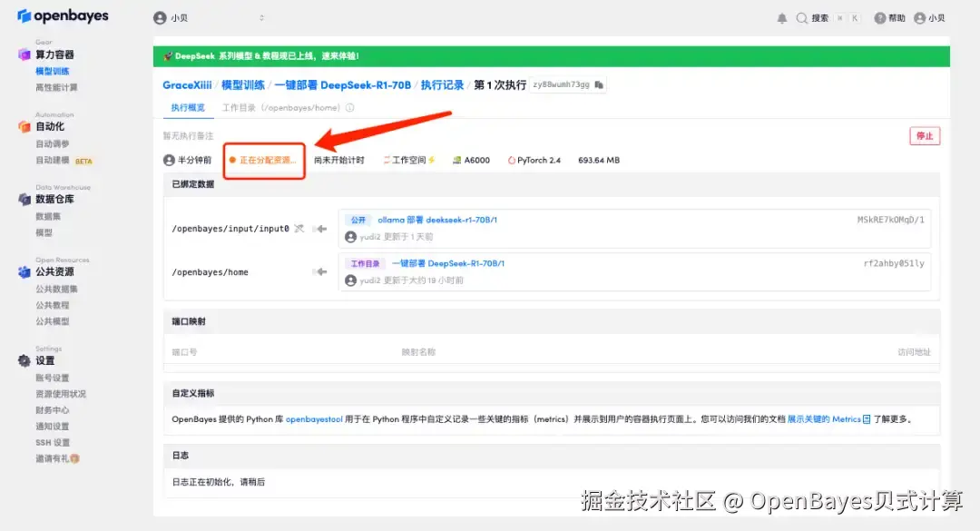Viewport: 980px width, 531px height.
Task: Click the openbayes logo
Action: coord(63,15)
